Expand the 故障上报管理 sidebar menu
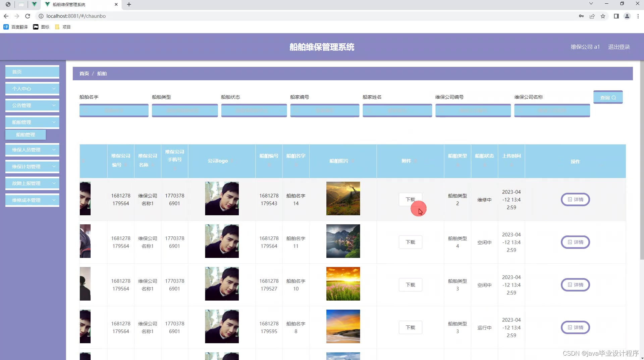The height and width of the screenshot is (360, 644). [x=32, y=183]
